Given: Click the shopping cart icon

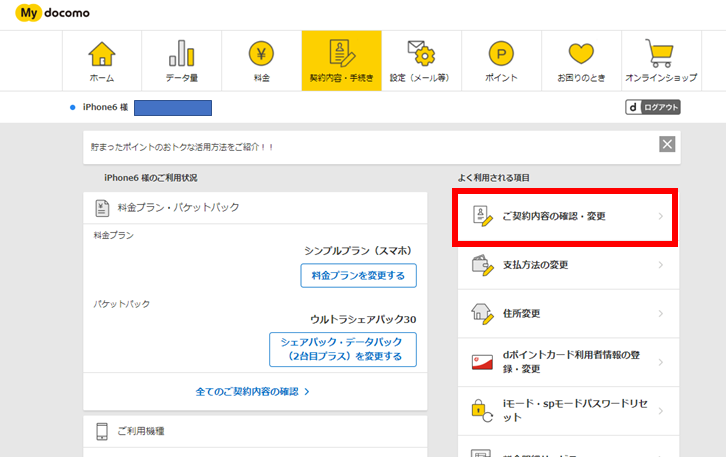Looking at the screenshot, I should [659, 53].
